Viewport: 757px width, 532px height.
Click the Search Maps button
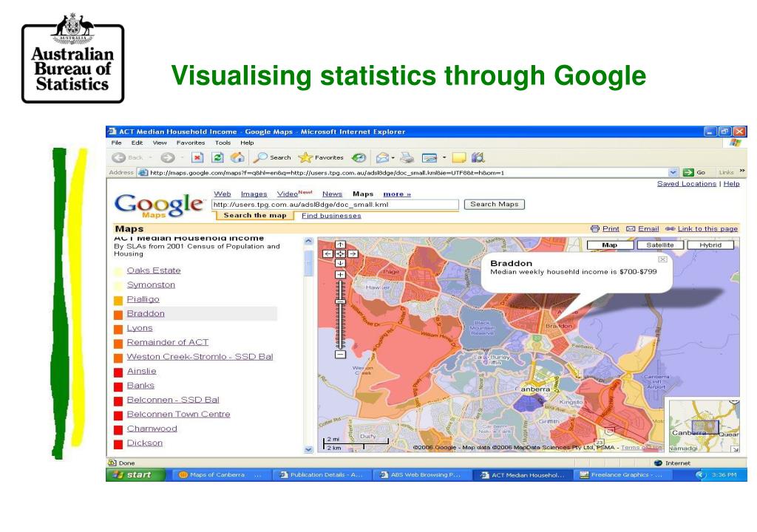click(495, 204)
